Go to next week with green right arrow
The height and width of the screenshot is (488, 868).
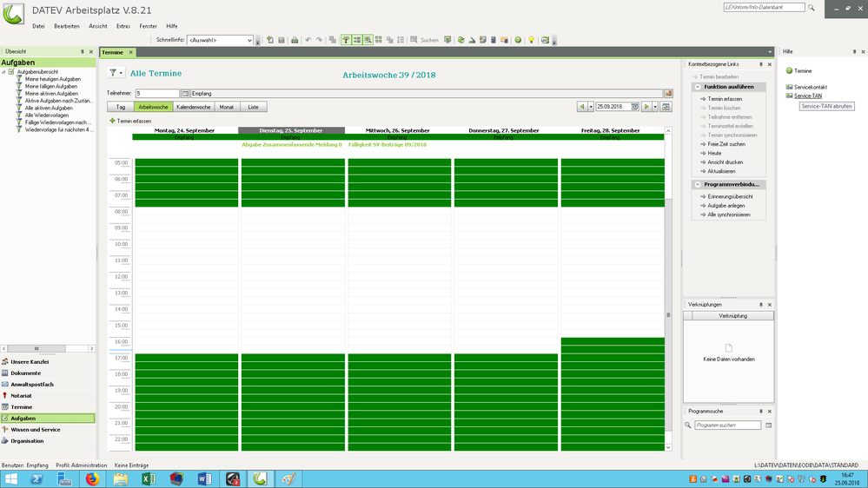coord(646,107)
